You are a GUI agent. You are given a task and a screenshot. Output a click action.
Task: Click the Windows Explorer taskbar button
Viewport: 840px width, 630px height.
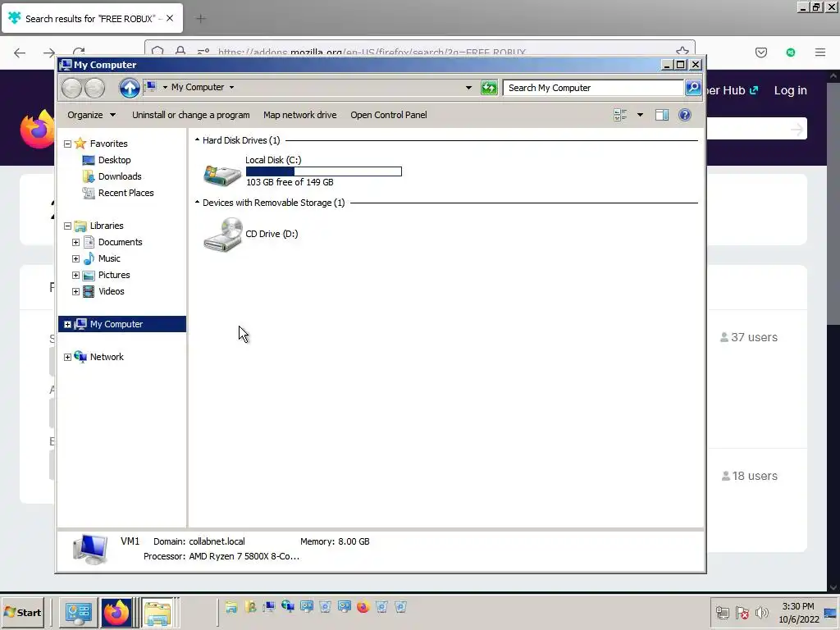(x=157, y=612)
